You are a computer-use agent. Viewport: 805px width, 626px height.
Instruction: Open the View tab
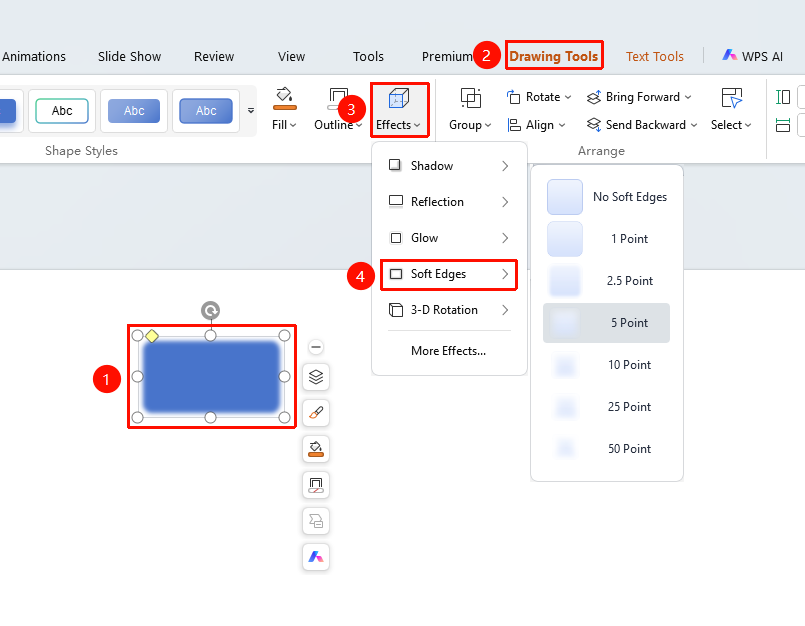(x=292, y=56)
